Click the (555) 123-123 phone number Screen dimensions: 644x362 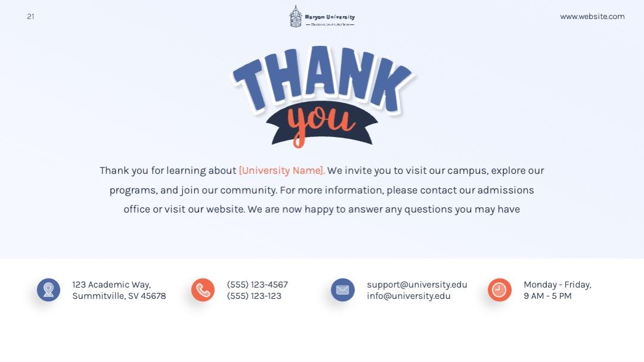(254, 296)
